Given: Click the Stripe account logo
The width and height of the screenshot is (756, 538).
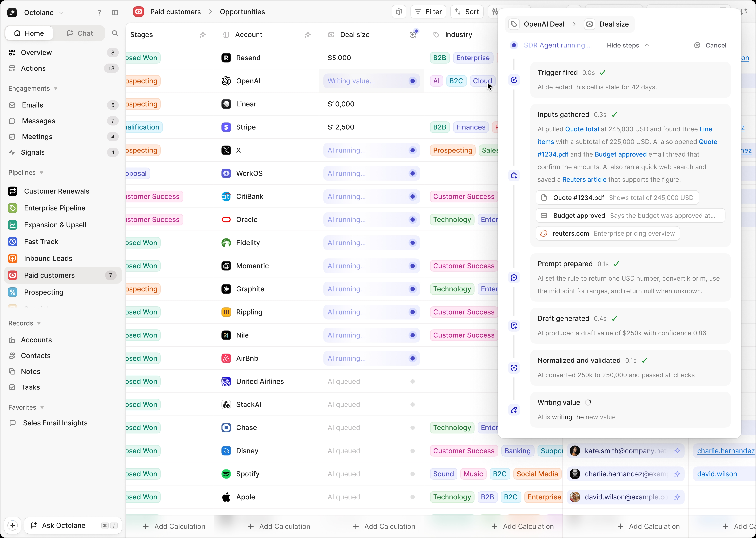Looking at the screenshot, I should 226,127.
